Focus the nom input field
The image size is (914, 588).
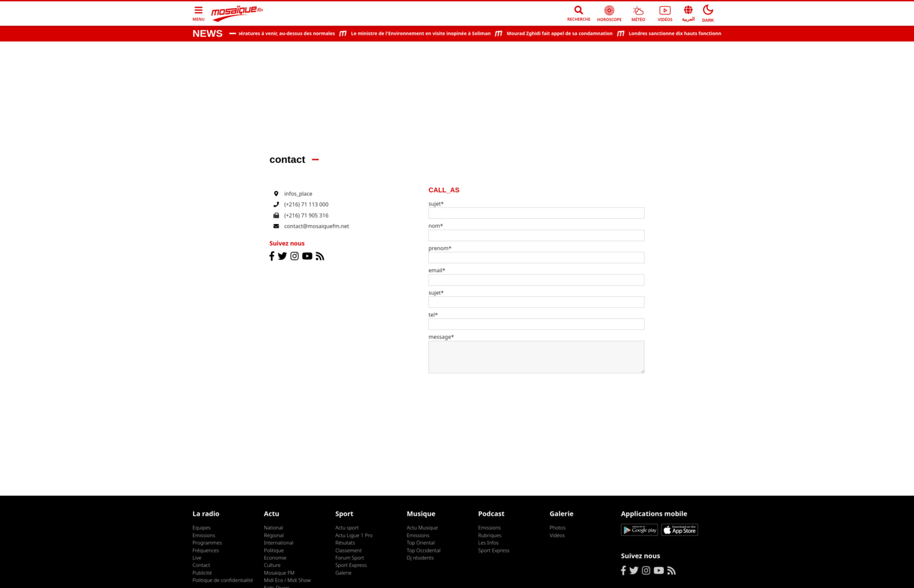(x=536, y=235)
